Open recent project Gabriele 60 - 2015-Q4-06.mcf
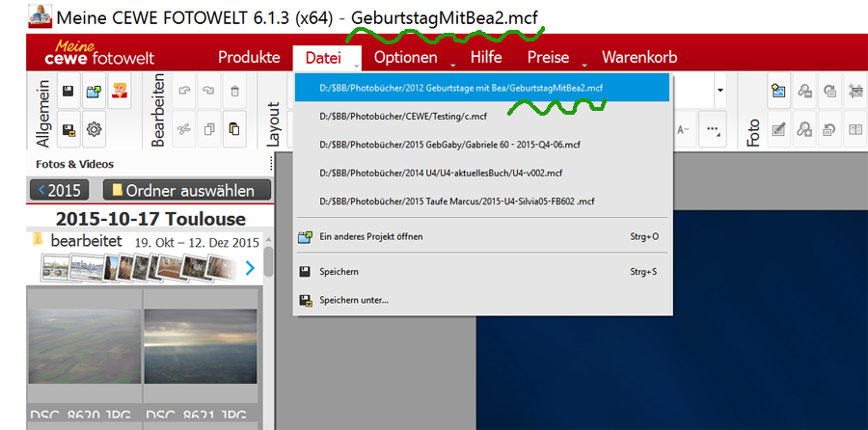Viewport: 868px width, 430px height. click(481, 145)
